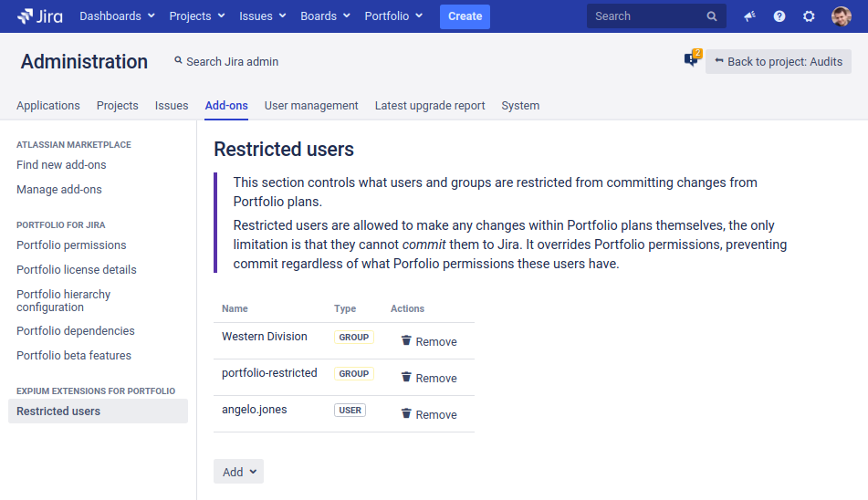Click the angelo.jones name cell
This screenshot has height=500, width=868.
tap(255, 410)
